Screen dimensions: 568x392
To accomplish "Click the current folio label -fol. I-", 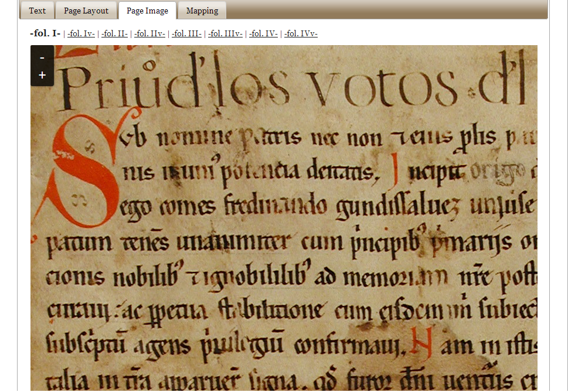I will point(45,33).
